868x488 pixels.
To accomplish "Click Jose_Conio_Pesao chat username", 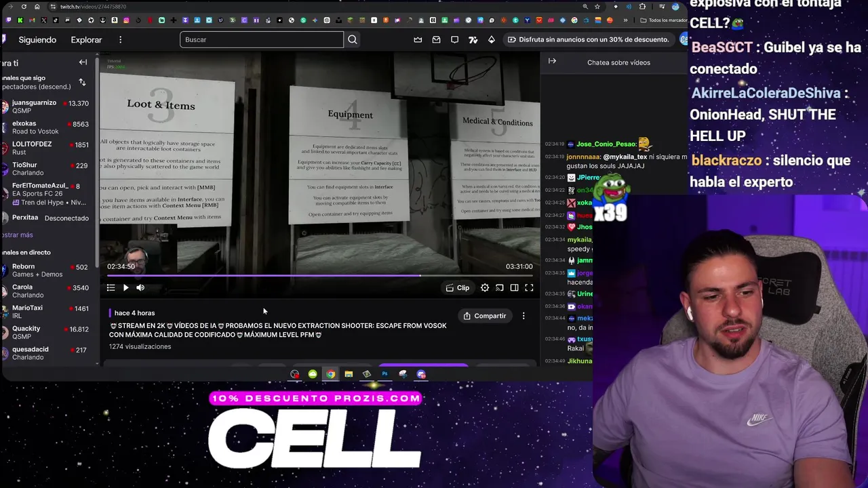I will pos(606,144).
